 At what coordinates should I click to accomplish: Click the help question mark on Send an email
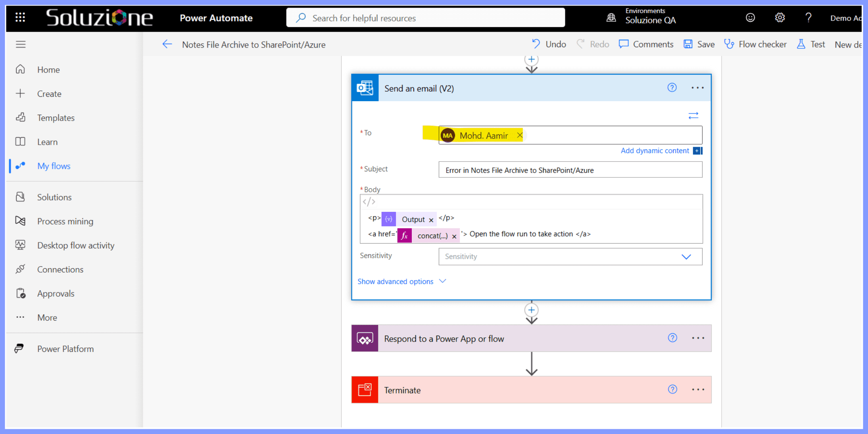pyautogui.click(x=672, y=88)
